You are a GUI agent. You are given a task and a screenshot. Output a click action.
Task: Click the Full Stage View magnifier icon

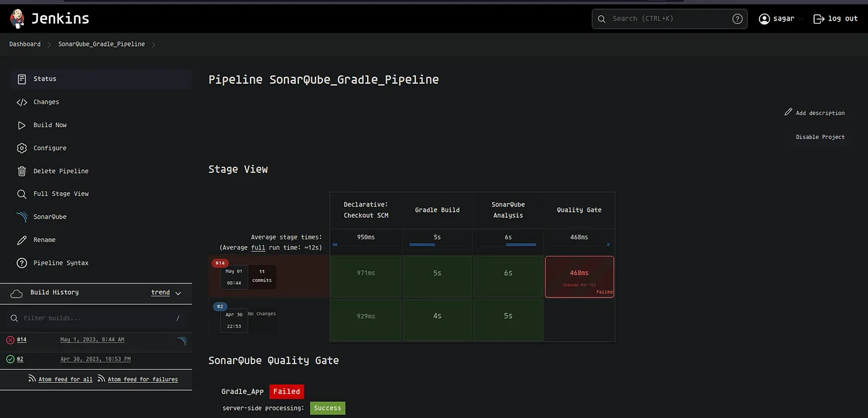[x=22, y=193]
